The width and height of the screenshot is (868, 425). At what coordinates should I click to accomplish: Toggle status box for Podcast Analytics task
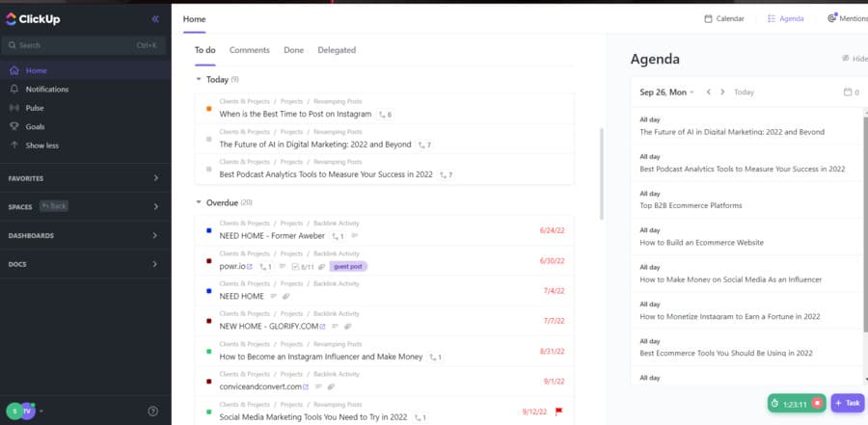coord(209,170)
